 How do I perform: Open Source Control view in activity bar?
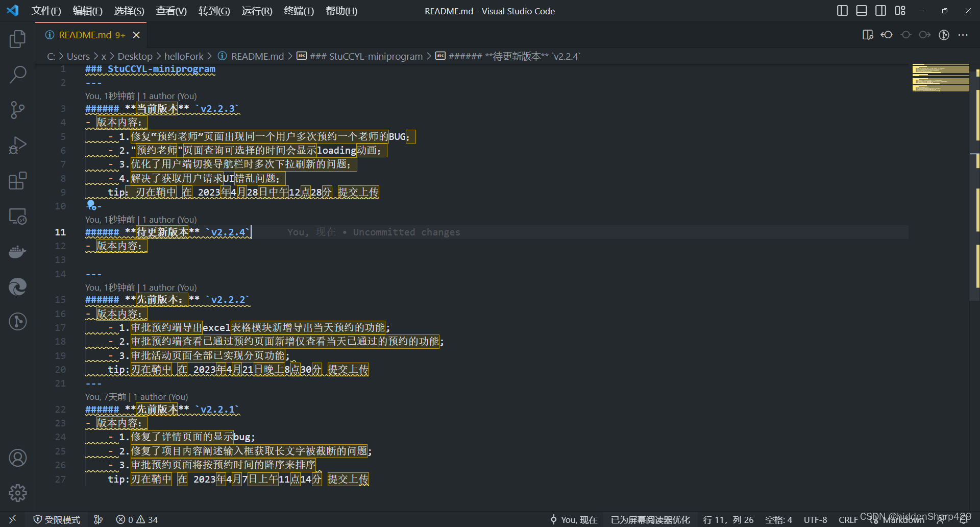tap(17, 110)
